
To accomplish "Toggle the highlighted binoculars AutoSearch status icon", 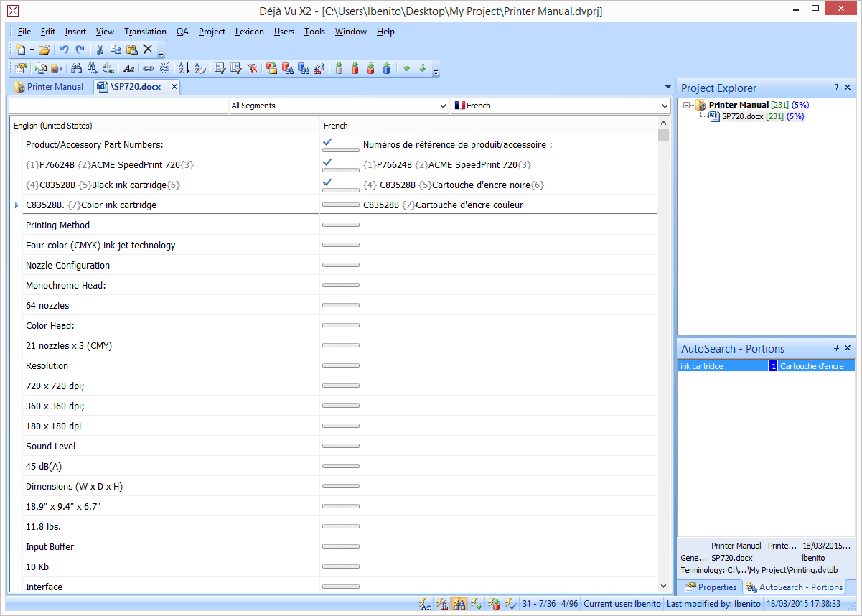I will (459, 604).
